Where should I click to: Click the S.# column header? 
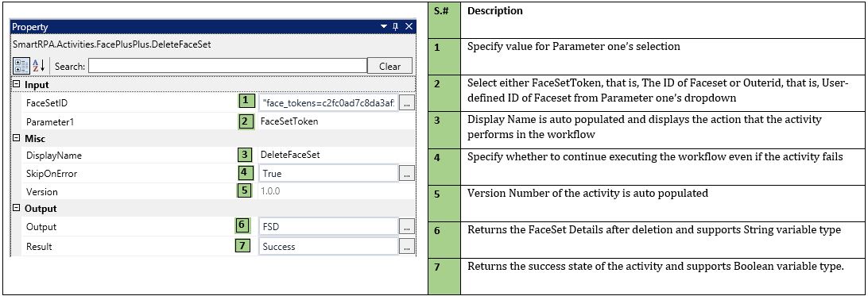(441, 10)
